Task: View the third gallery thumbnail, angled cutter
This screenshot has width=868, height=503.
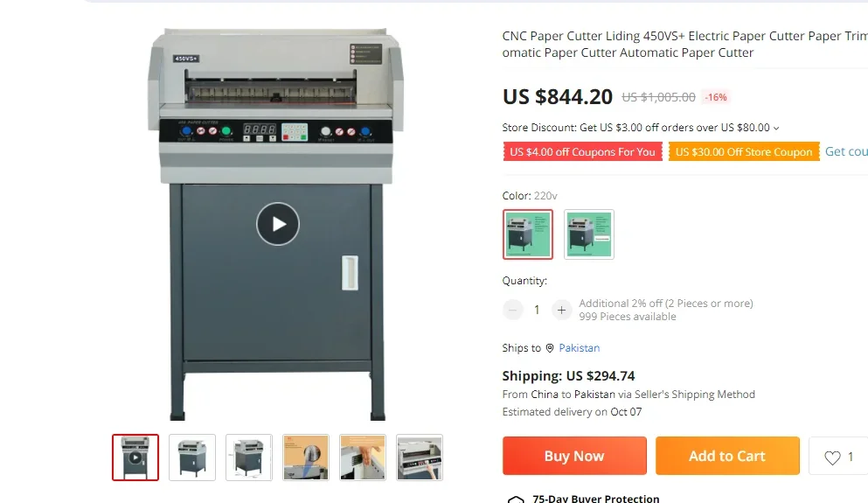Action: [249, 458]
